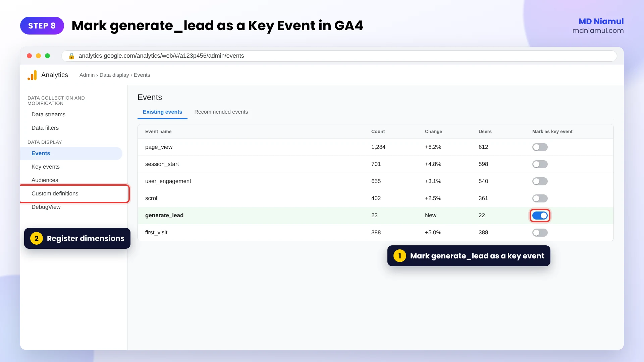Click the first_visit event name

coord(156,233)
